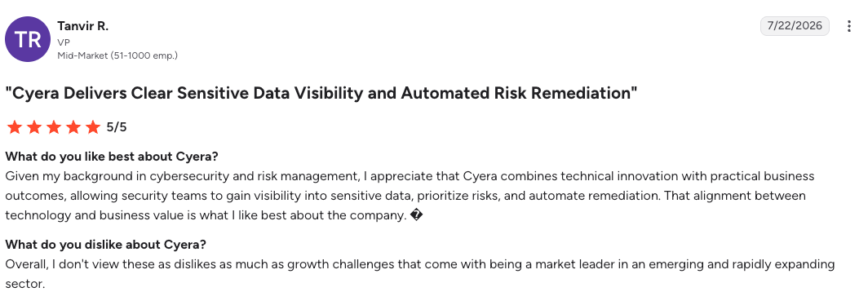The height and width of the screenshot is (305, 868).
Task: Select the first rating star
Action: tap(15, 128)
